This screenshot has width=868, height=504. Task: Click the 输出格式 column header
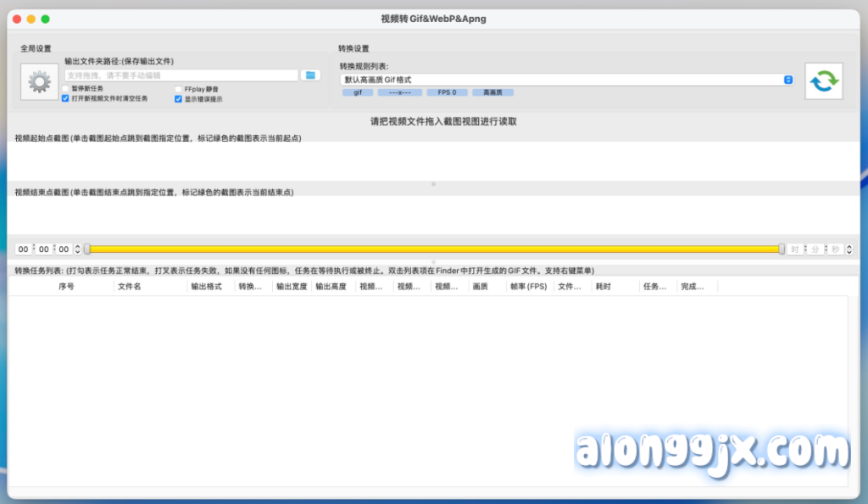206,287
